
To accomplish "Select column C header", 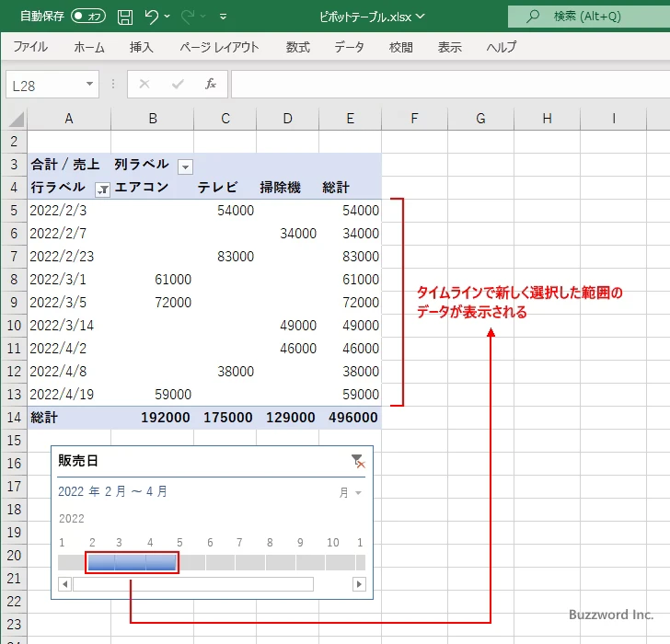I will pyautogui.click(x=225, y=119).
